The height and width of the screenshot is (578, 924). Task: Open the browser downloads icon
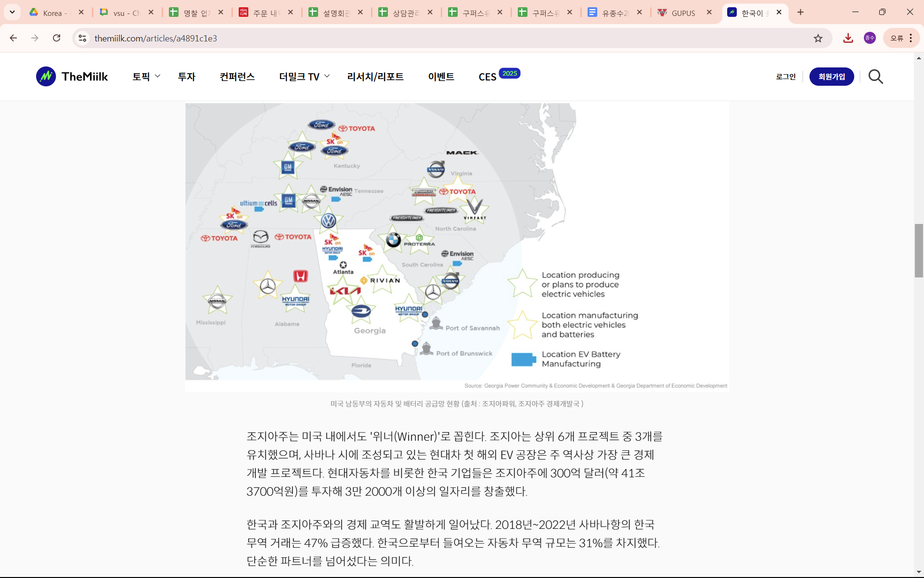tap(848, 38)
